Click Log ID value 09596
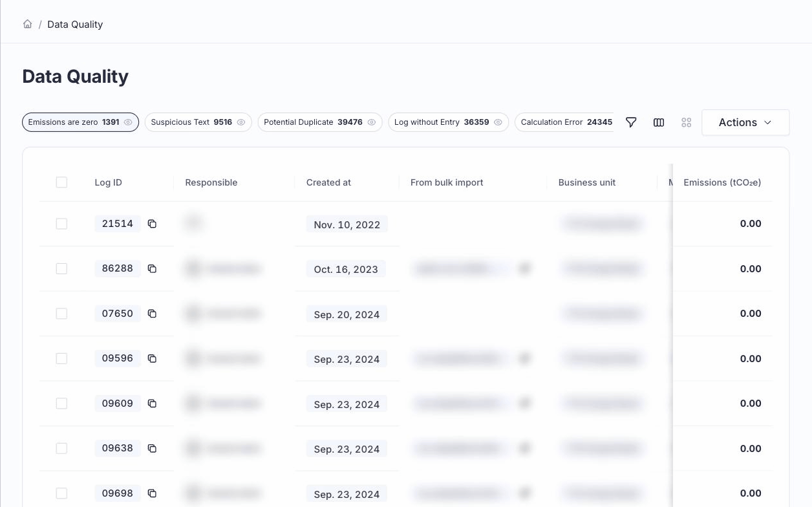The width and height of the screenshot is (812, 507). tap(118, 358)
